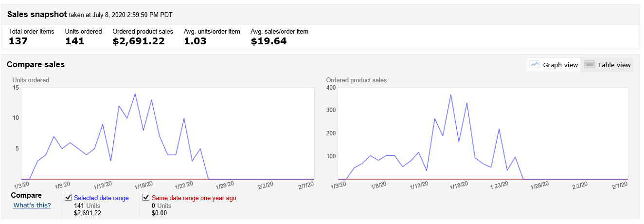Click the Selected date range blue label
The width and height of the screenshot is (644, 224).
tap(101, 198)
